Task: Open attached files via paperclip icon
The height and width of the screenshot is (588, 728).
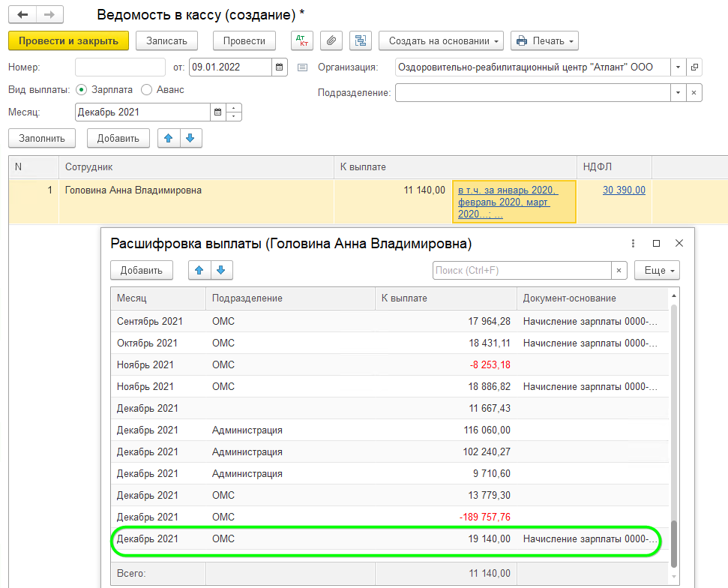Action: [x=331, y=40]
